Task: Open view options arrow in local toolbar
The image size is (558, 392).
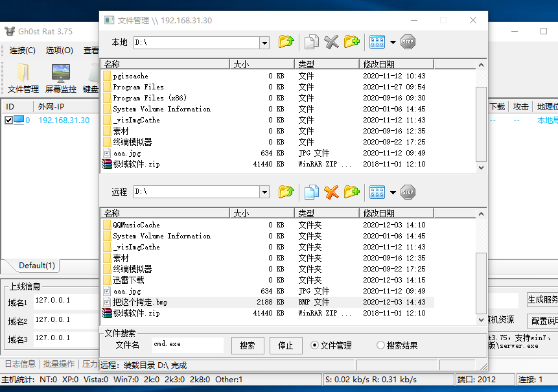Action: pyautogui.click(x=393, y=42)
